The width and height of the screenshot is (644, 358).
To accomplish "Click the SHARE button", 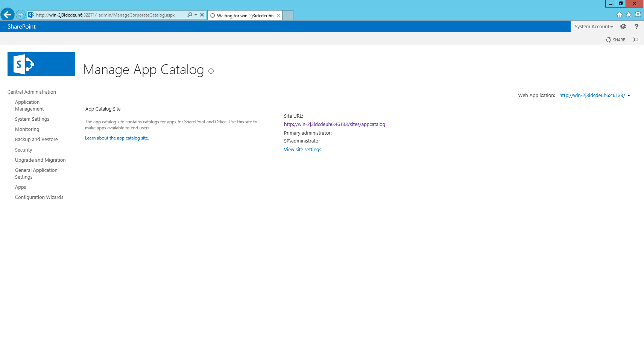I will point(615,40).
